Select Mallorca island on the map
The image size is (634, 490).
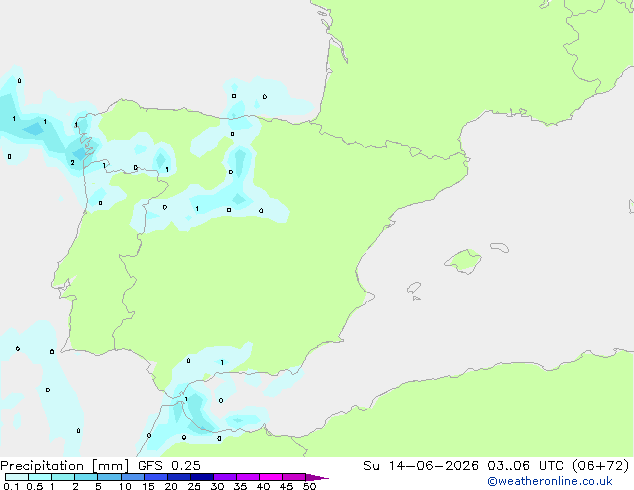point(463,261)
